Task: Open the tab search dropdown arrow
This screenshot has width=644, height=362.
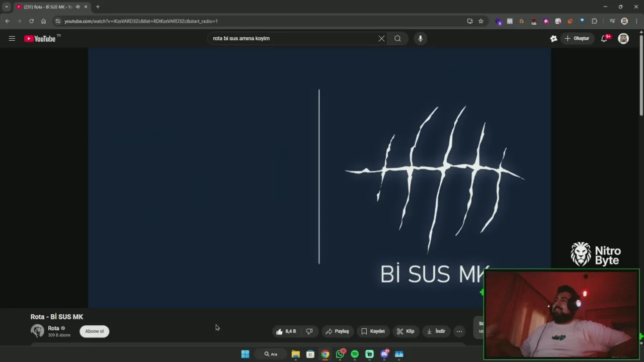Action: (6, 7)
